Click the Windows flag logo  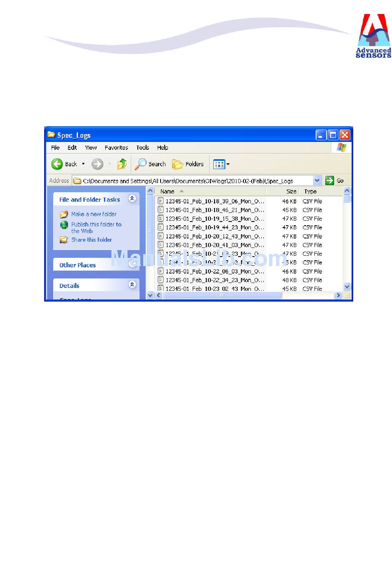(x=341, y=147)
